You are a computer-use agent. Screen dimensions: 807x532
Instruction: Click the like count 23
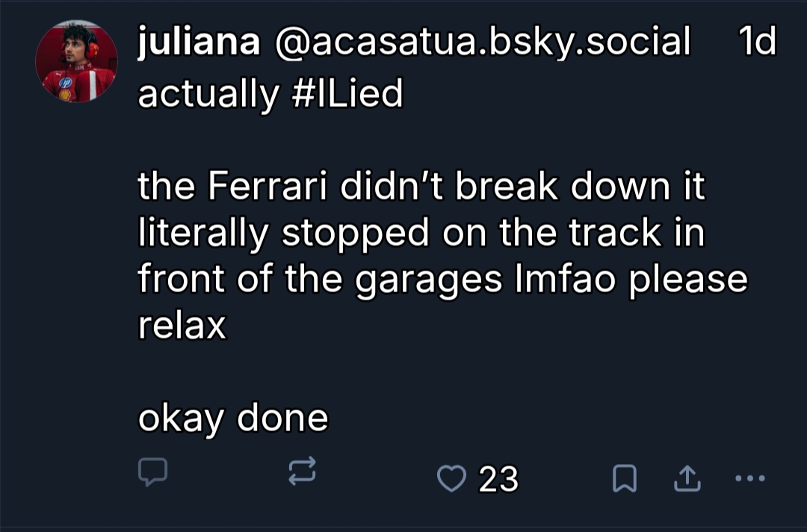coord(498,479)
